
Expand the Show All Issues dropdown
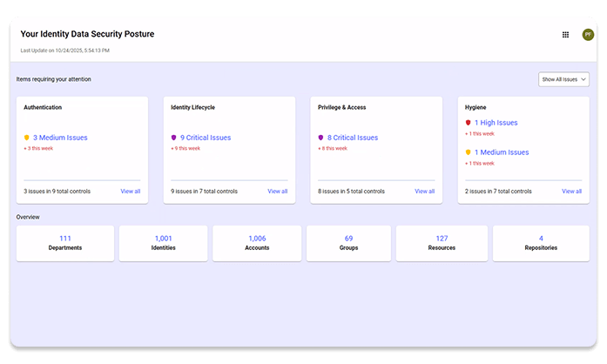[564, 79]
